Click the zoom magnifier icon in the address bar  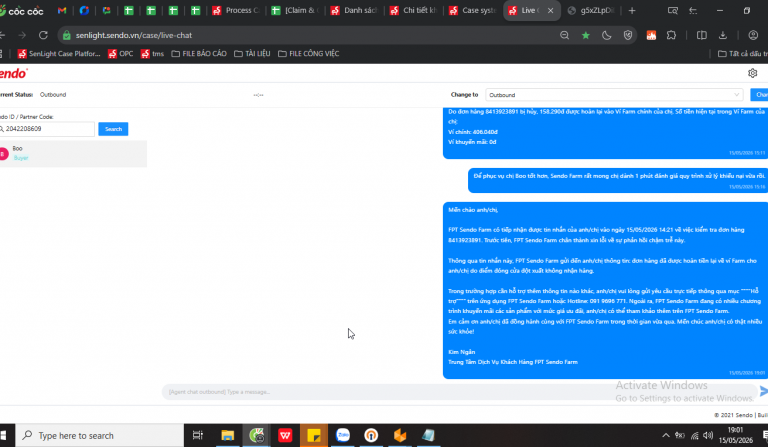564,35
